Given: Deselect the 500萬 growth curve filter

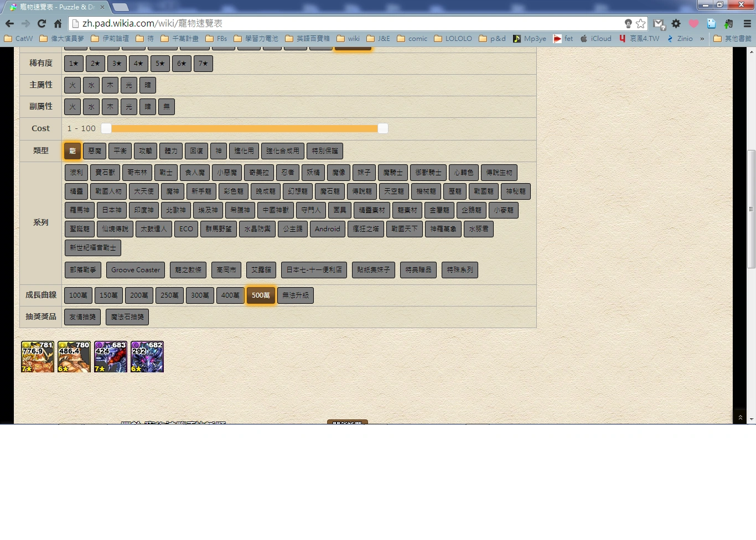Looking at the screenshot, I should (x=261, y=295).
